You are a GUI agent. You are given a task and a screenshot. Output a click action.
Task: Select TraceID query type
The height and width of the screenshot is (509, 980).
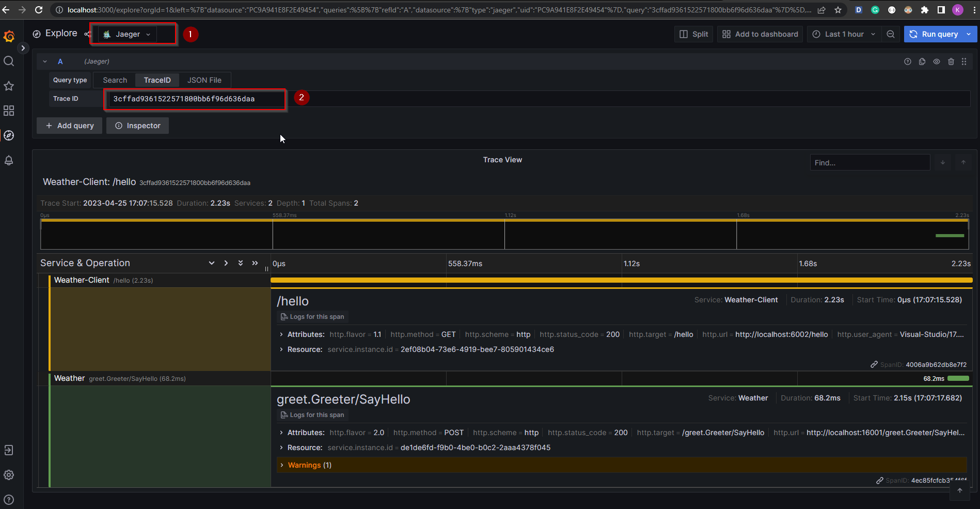click(157, 80)
